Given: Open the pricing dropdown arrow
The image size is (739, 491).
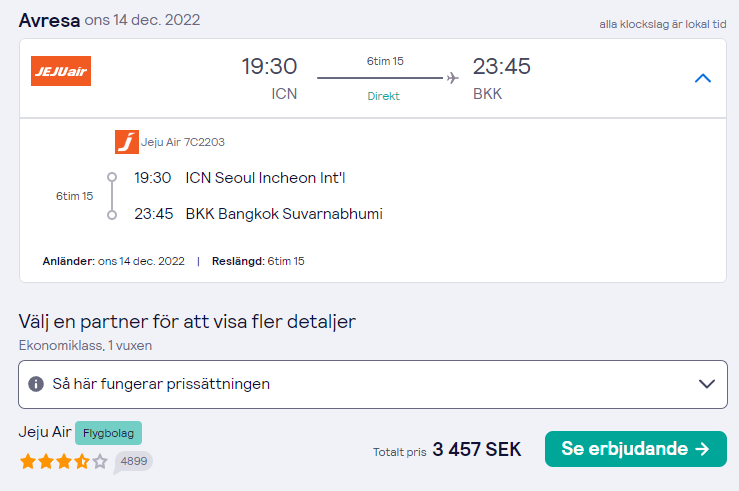Looking at the screenshot, I should click(706, 384).
